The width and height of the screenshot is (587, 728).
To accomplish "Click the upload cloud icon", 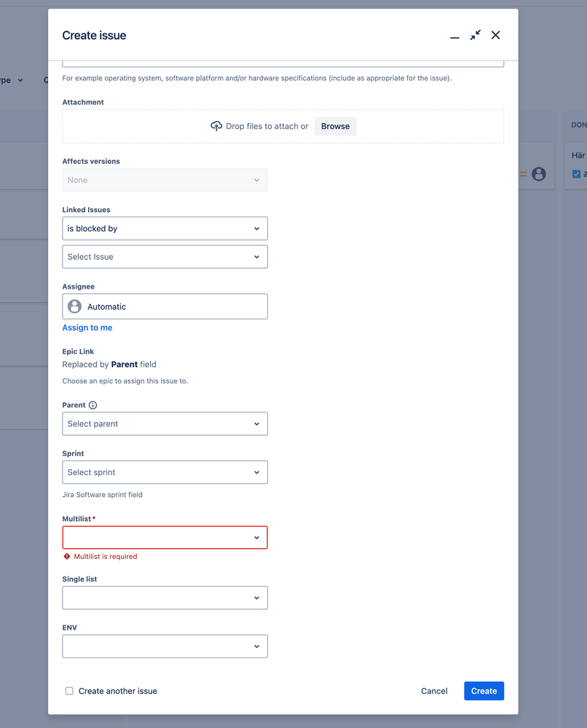I will pyautogui.click(x=216, y=126).
